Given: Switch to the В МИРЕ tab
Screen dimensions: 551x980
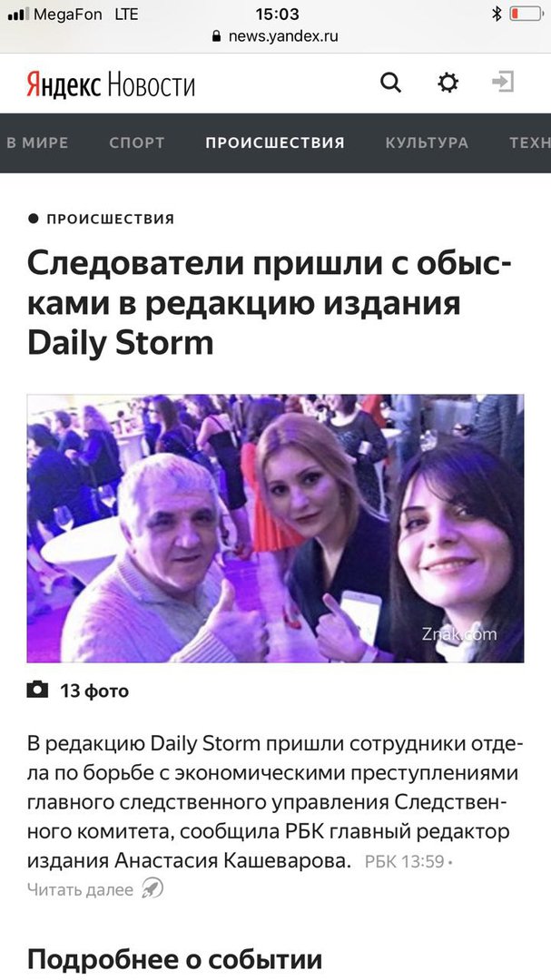Looking at the screenshot, I should click(x=37, y=142).
